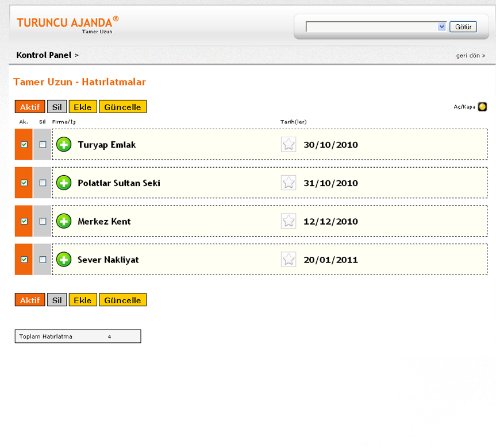Tick the Sil checkbox for Merkez Kent

pyautogui.click(x=43, y=221)
